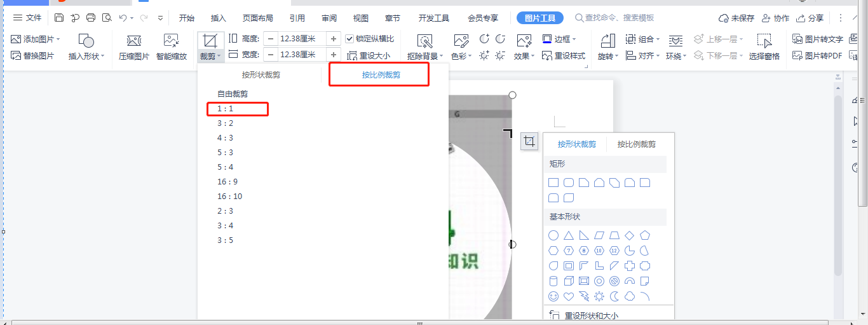Select the lightning bolt crop shape
Viewport: 868px width, 325px height.
[584, 296]
